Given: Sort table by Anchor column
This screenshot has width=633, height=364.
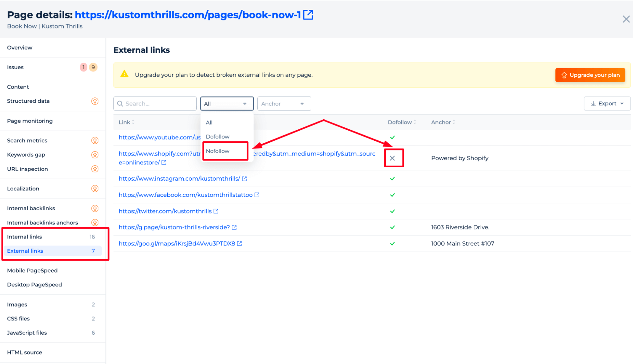Looking at the screenshot, I should point(443,122).
